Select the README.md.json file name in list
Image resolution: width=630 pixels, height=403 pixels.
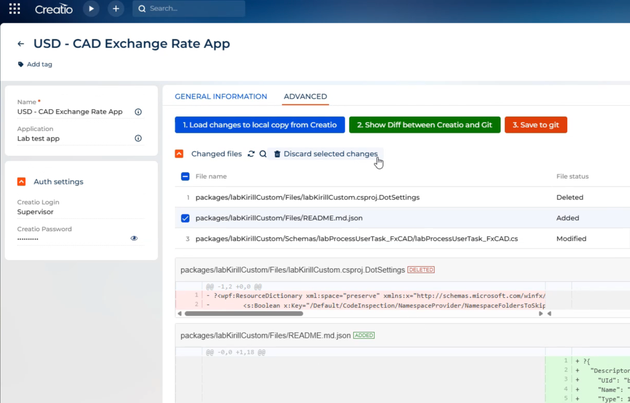tap(279, 218)
